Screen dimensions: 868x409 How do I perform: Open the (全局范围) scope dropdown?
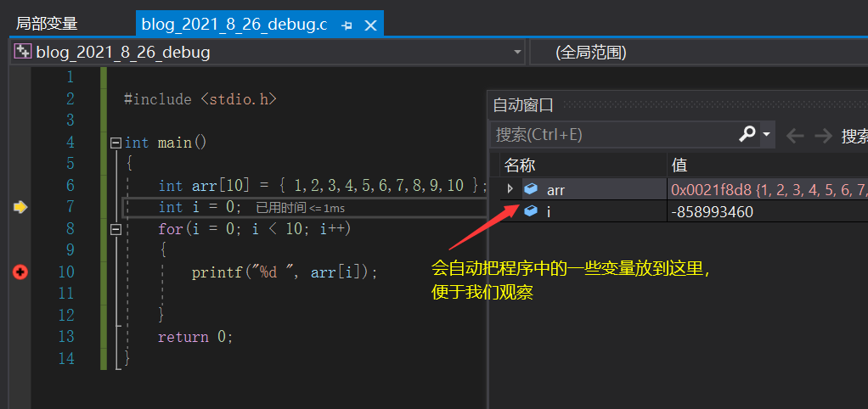[x=699, y=53]
